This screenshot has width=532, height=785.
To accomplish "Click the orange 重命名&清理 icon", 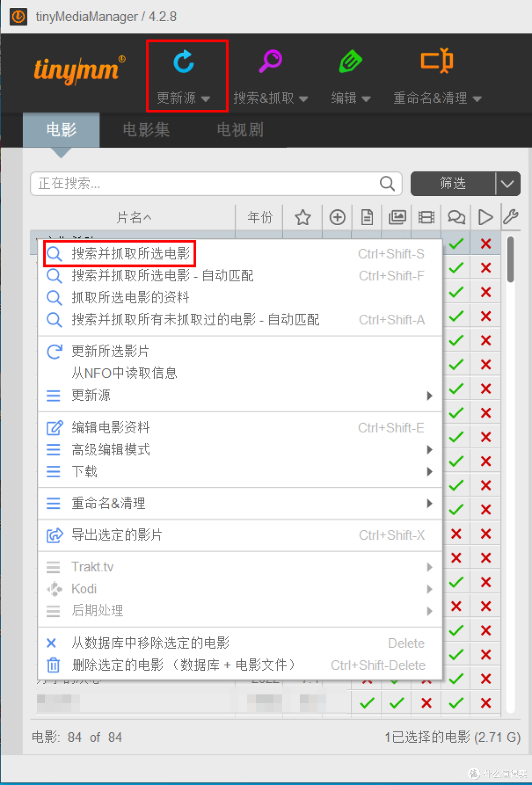I will point(437,61).
